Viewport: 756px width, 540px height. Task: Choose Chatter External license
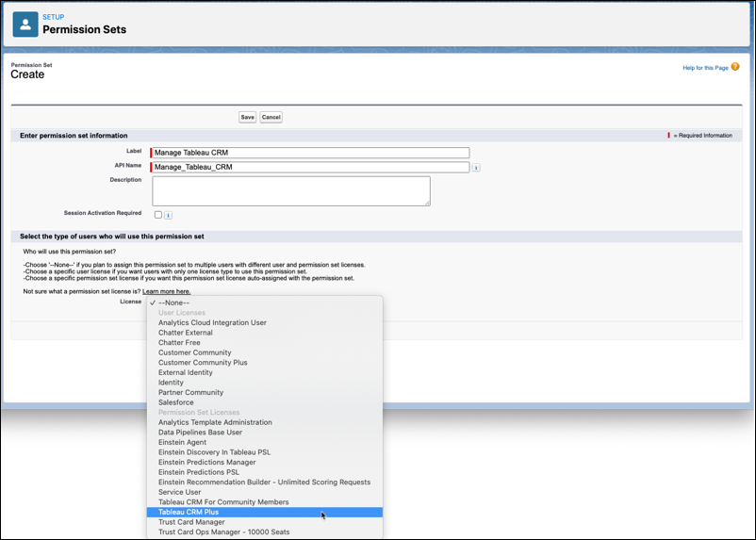(265, 333)
